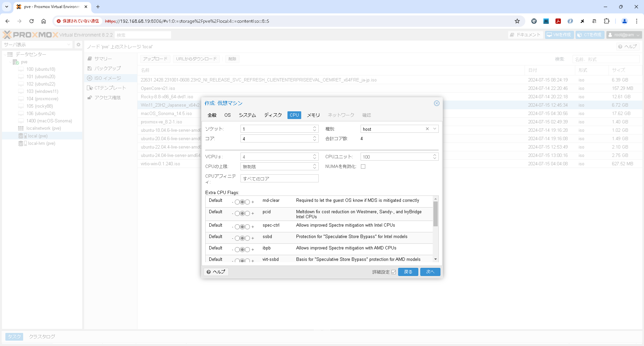
Task: Switch to the システム tab
Action: coord(247,115)
